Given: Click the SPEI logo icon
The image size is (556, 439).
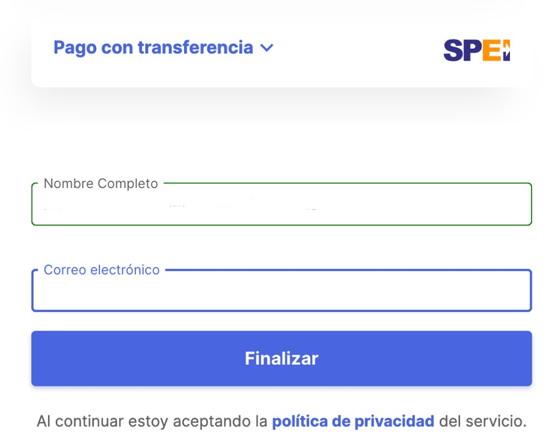Looking at the screenshot, I should point(477,50).
